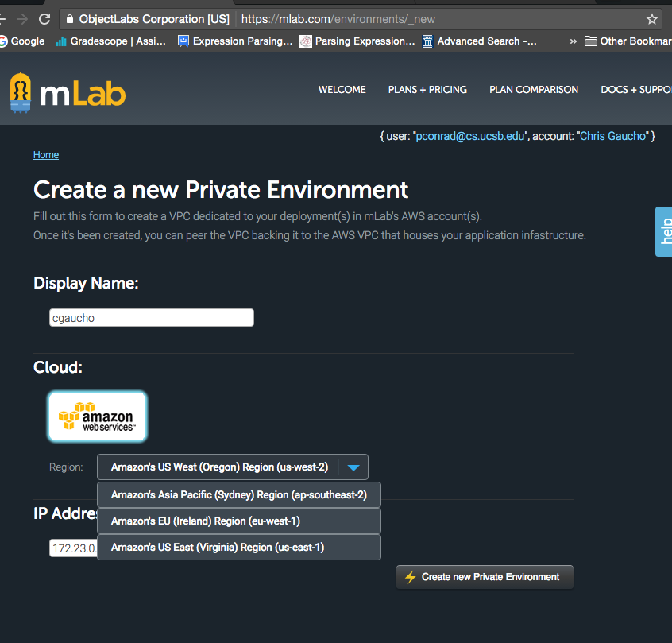Choose the US East (Virginia) region option

(239, 548)
